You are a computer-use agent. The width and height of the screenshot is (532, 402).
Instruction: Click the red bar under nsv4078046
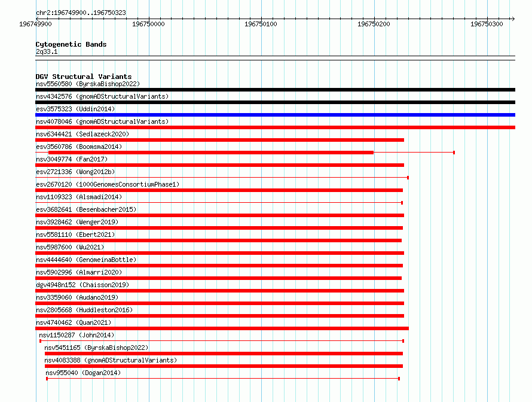(275, 127)
